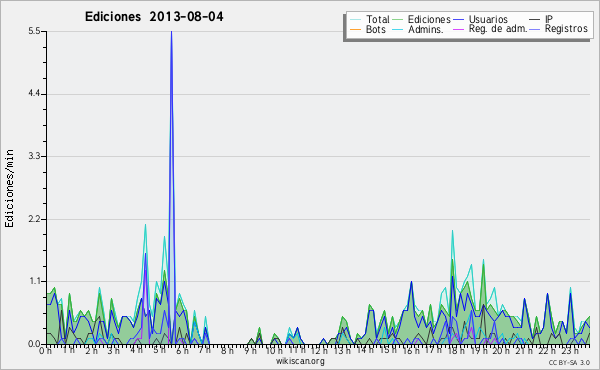
Task: Click the y-axis value 5.5
Action: pyautogui.click(x=34, y=31)
